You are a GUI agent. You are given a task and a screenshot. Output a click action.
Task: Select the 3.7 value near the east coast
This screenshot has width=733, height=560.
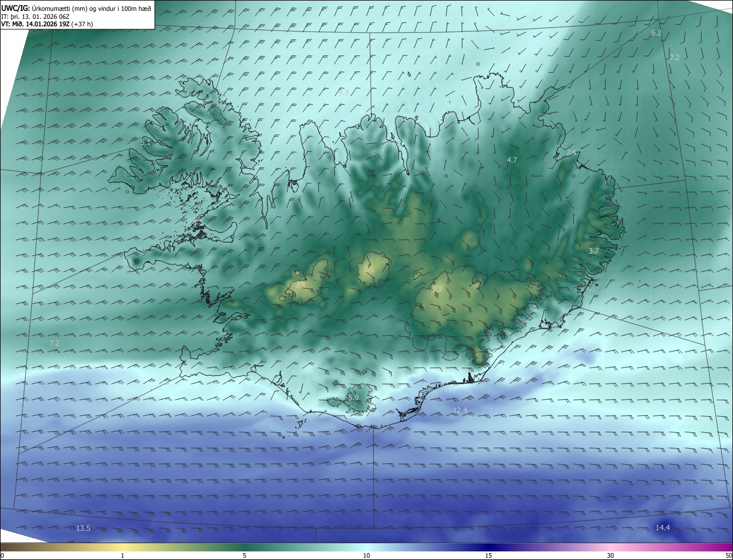tap(593, 251)
